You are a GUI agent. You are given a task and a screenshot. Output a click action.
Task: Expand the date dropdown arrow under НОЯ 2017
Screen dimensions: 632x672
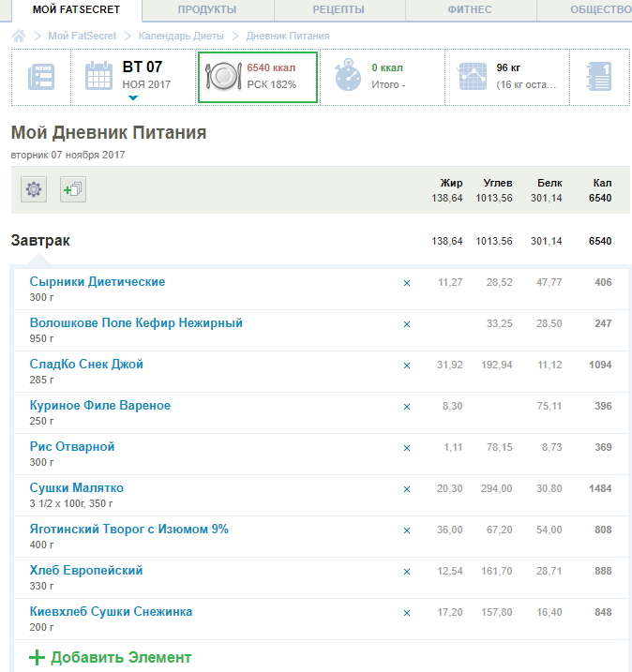(x=133, y=97)
